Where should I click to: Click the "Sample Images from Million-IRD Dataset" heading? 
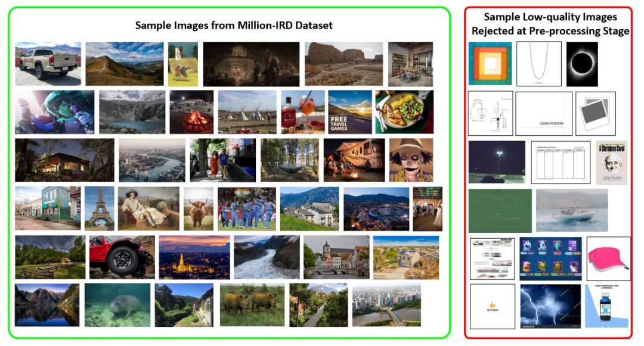pyautogui.click(x=233, y=25)
